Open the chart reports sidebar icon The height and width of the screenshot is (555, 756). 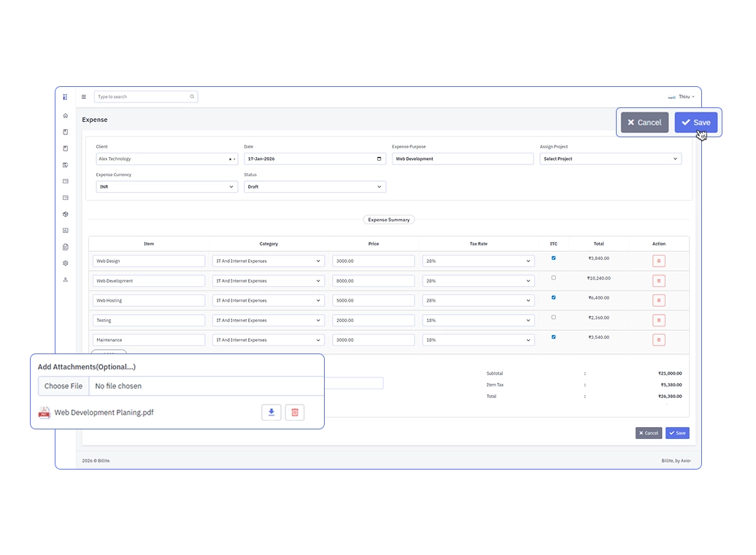click(x=66, y=231)
